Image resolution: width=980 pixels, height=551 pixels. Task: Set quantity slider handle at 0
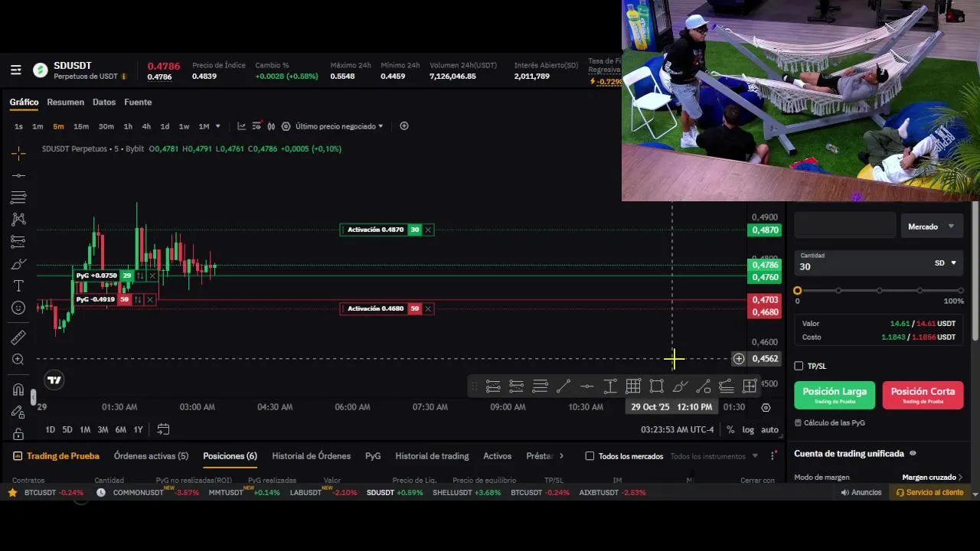click(x=798, y=291)
